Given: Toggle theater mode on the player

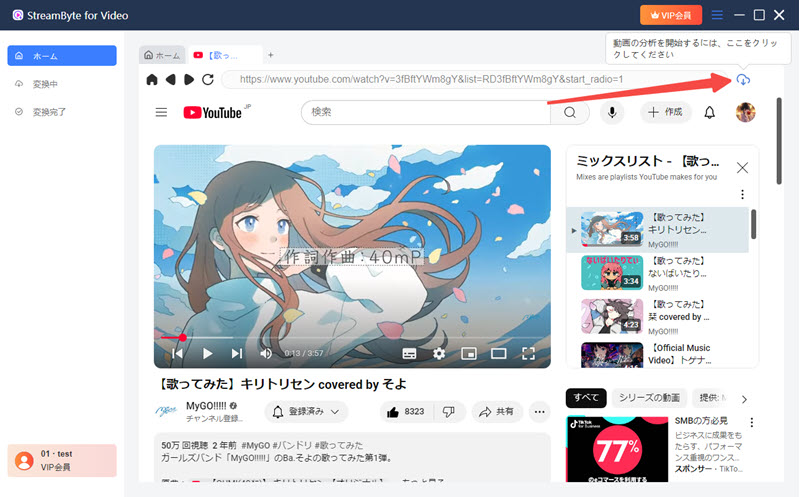Looking at the screenshot, I should (498, 353).
